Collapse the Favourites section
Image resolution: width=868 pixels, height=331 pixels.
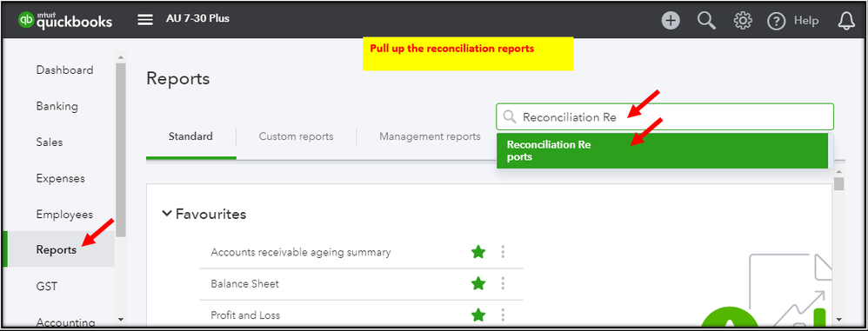pos(167,214)
